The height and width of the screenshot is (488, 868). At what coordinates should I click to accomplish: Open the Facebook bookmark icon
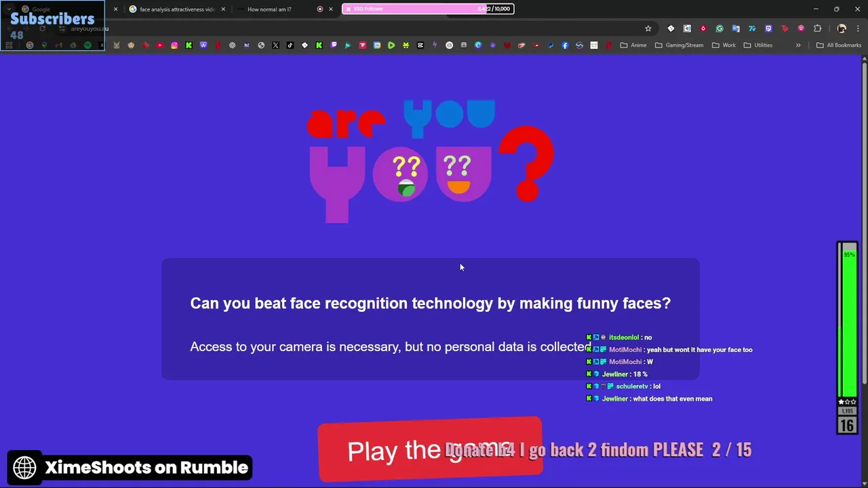pyautogui.click(x=565, y=45)
